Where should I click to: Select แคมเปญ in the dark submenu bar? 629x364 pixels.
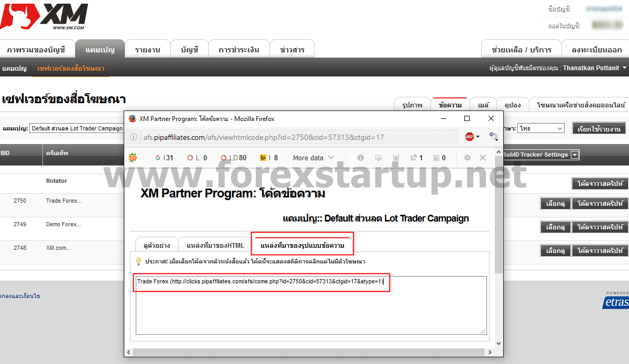(15, 69)
